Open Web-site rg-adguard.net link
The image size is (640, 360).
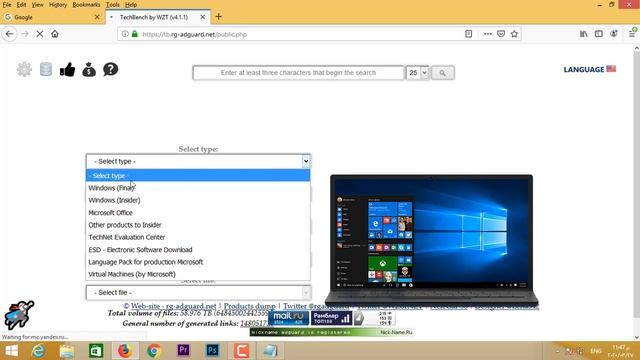point(173,306)
